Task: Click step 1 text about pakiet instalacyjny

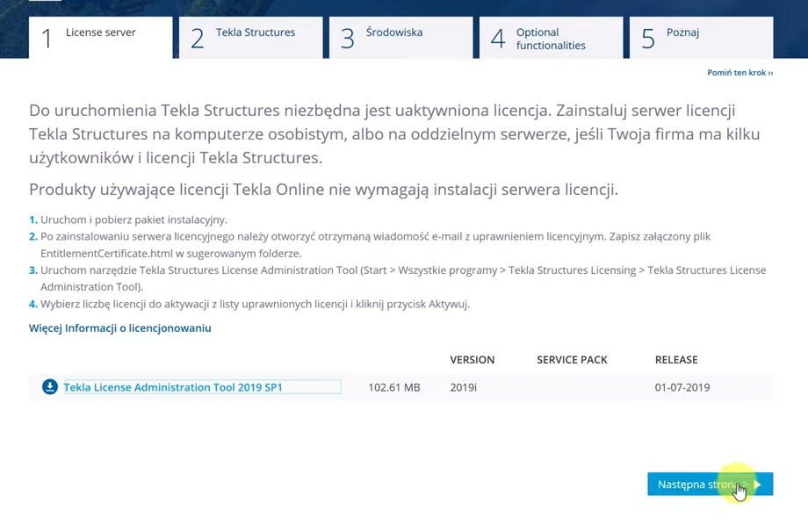Action: [x=133, y=219]
